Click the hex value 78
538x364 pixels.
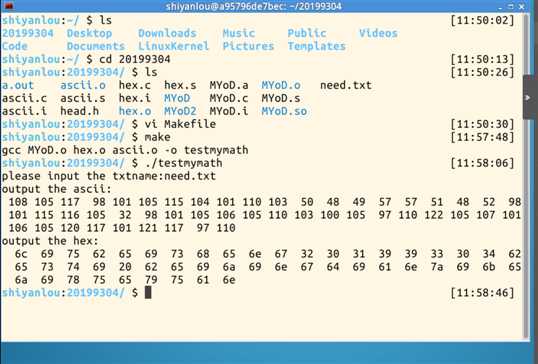coord(73,280)
